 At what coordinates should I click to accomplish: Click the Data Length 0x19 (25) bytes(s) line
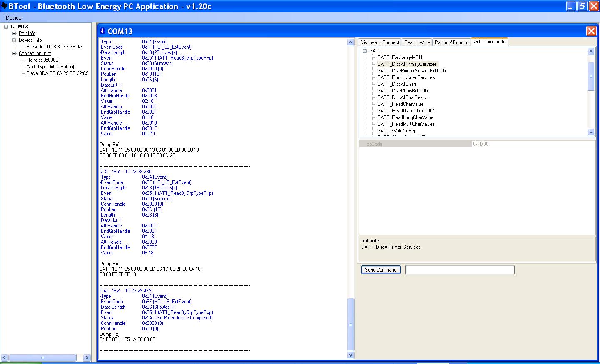(x=138, y=52)
